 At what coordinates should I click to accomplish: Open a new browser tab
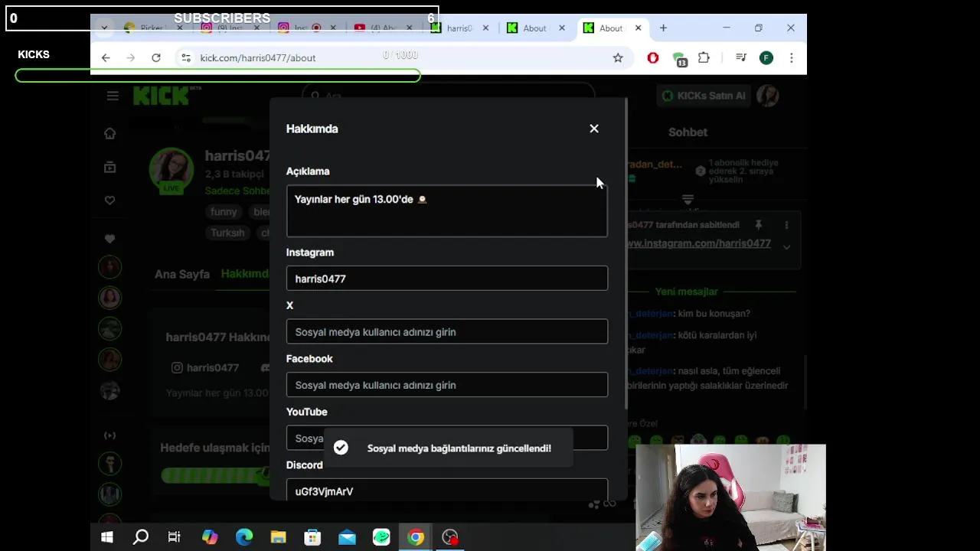tap(663, 28)
